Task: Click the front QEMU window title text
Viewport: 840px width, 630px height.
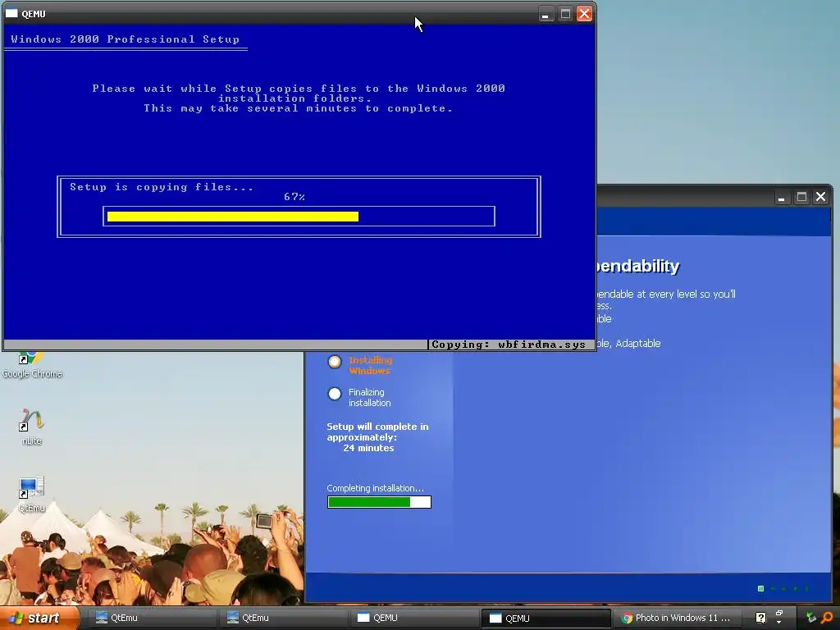Action: 34,14
